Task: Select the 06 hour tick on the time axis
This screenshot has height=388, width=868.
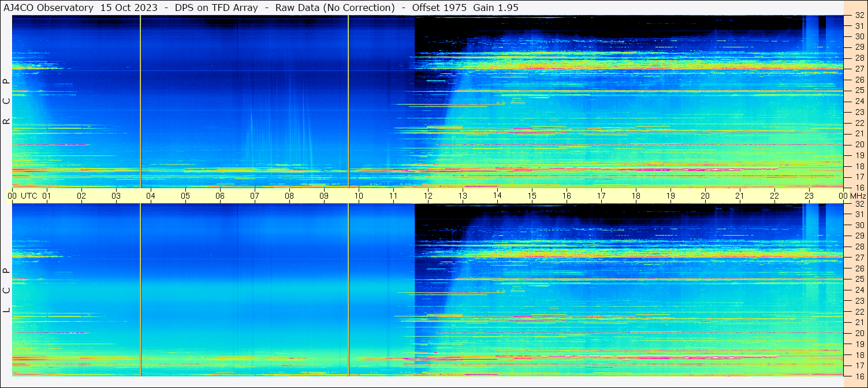Action: (x=220, y=196)
